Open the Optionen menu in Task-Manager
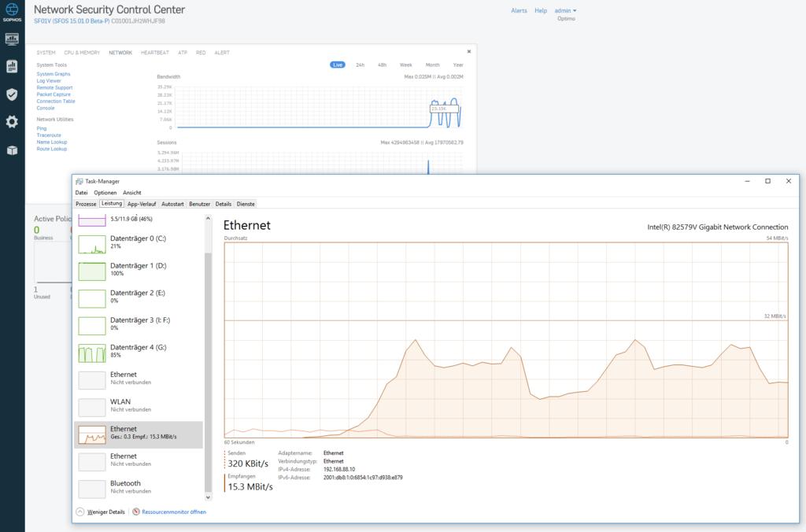Screen dimensions: 806x532 click(x=105, y=193)
